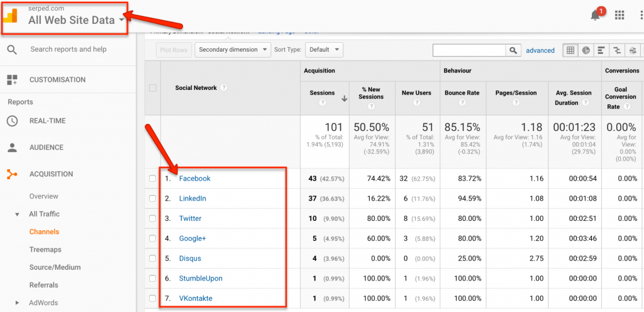Check the LinkedIn row checkbox
Viewport: 644px width, 312px height.
tap(153, 199)
